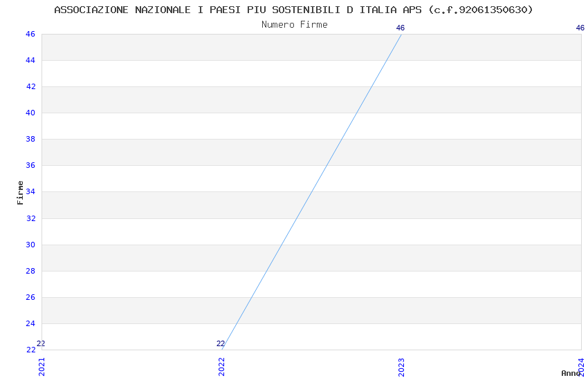Select y-axis tick value 34

coord(30,191)
